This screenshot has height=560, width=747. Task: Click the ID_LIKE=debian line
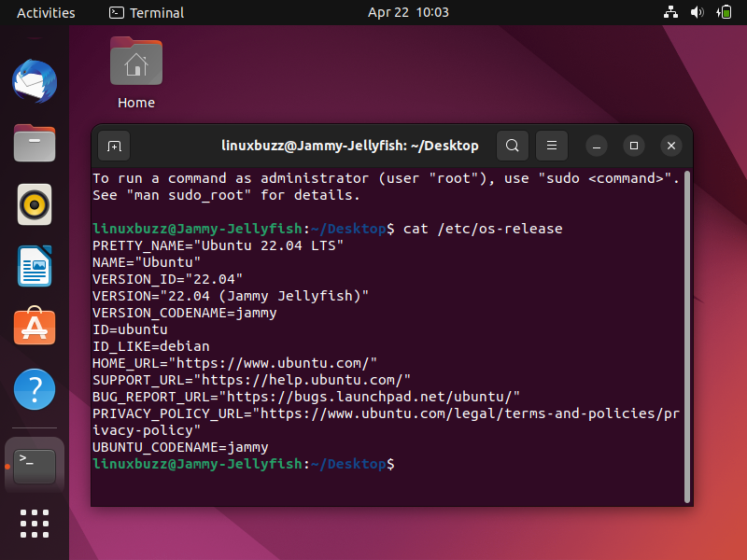click(x=151, y=346)
